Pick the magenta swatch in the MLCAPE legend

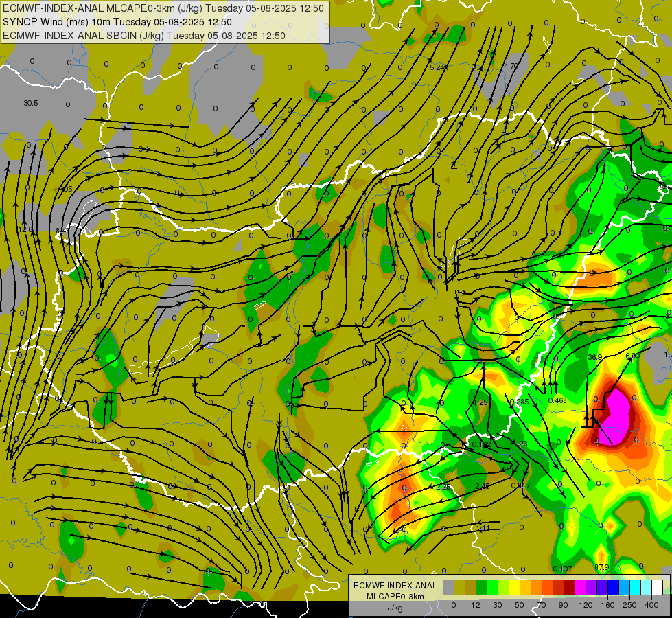(581, 587)
